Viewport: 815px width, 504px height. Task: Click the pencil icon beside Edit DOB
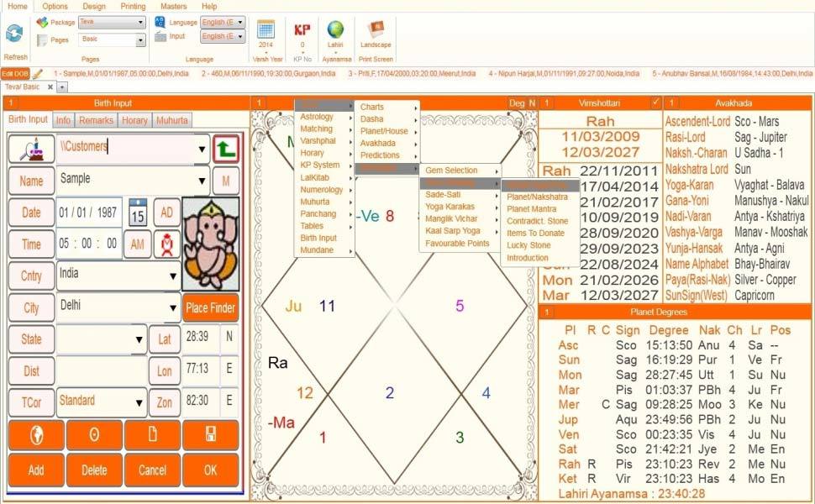(38, 74)
